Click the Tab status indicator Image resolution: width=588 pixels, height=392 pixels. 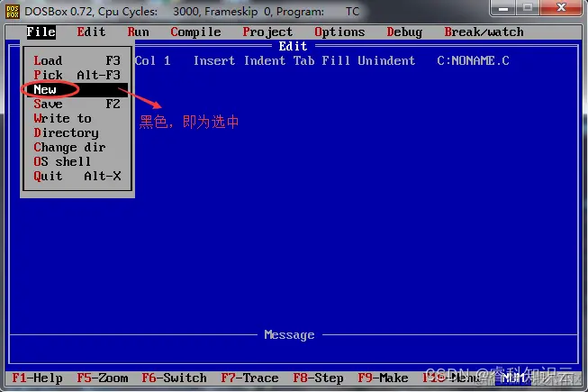(303, 60)
